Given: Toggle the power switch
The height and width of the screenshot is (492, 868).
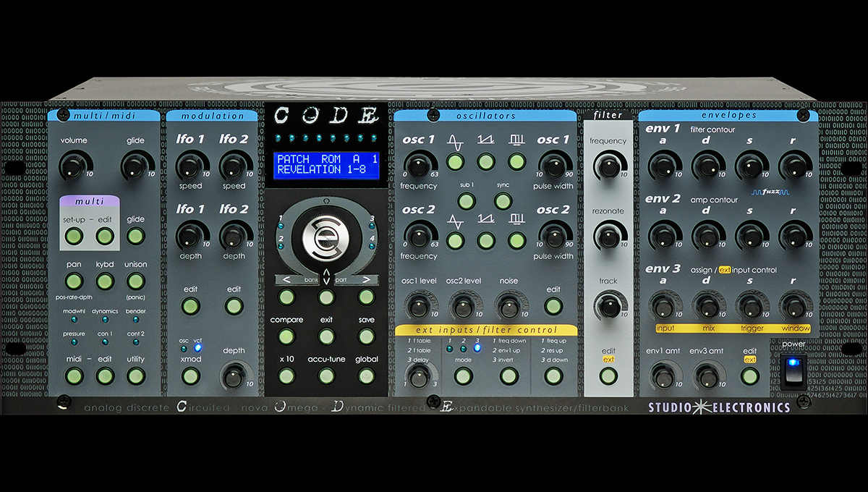Looking at the screenshot, I should 793,371.
